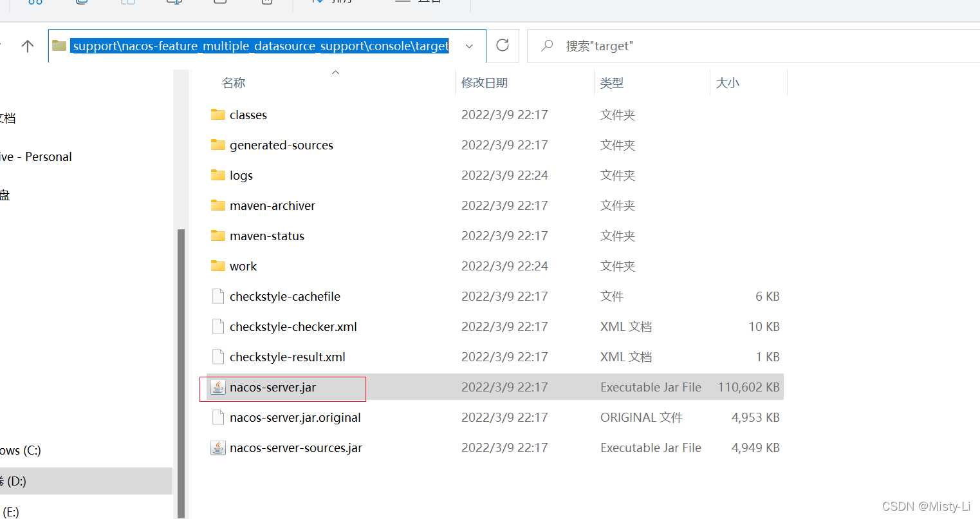The width and height of the screenshot is (980, 519).
Task: Click the 6 KB size cell
Action: tap(768, 296)
